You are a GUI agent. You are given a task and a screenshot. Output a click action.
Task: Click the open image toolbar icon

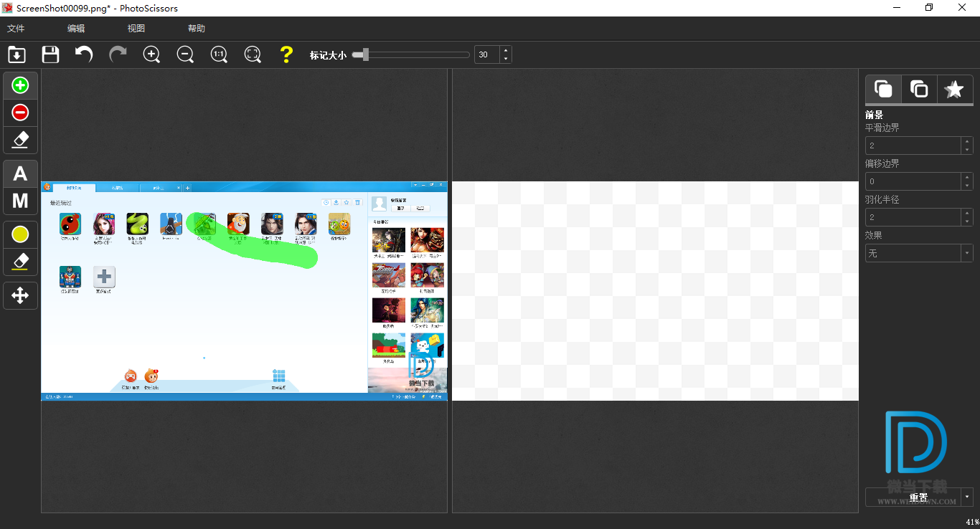tap(17, 54)
